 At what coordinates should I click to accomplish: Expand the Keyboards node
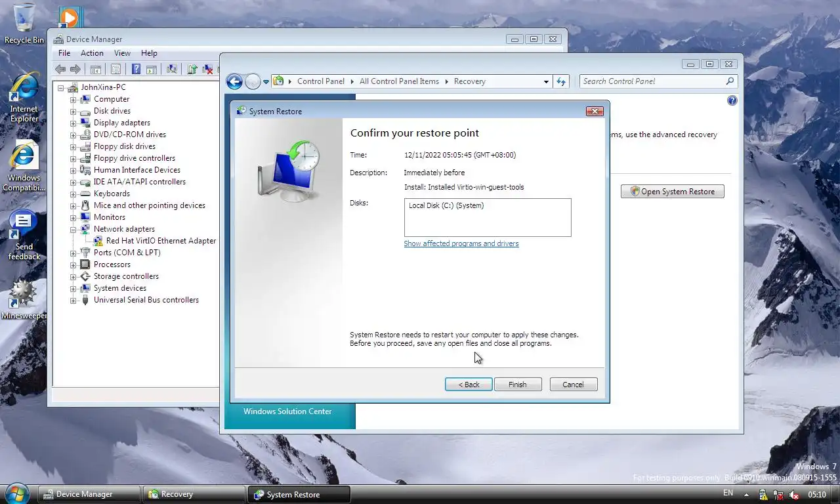click(73, 194)
